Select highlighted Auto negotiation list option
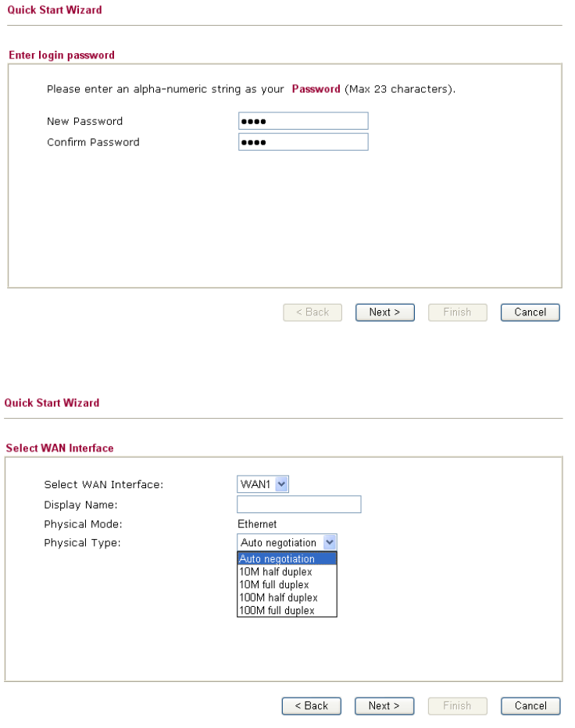575x728 pixels. [286, 559]
